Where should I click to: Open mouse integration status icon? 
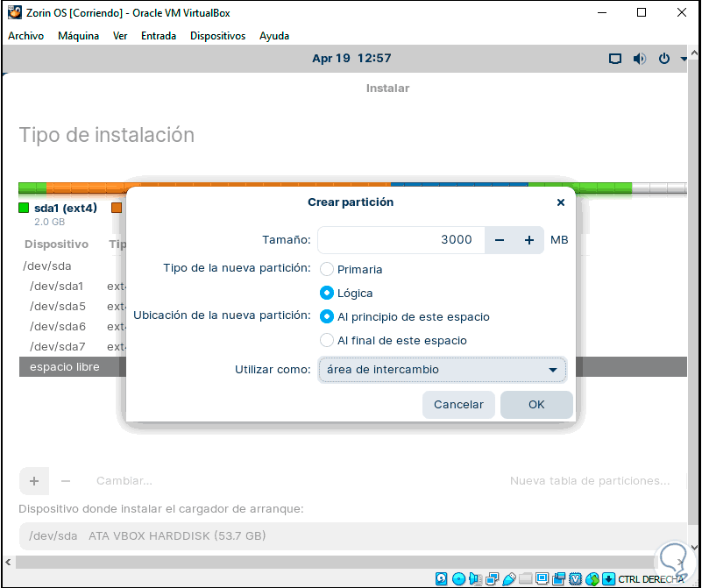pyautogui.click(x=592, y=578)
